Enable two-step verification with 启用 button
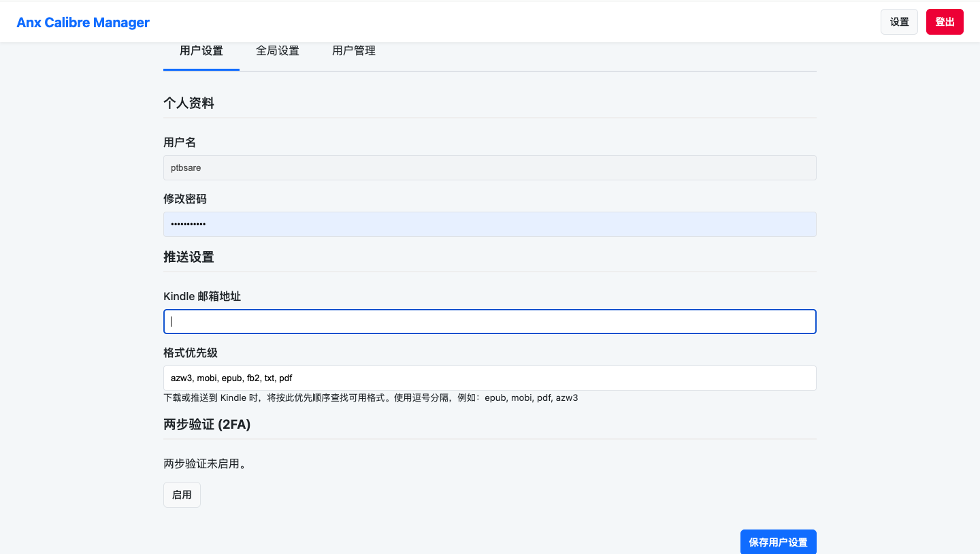 click(x=182, y=495)
